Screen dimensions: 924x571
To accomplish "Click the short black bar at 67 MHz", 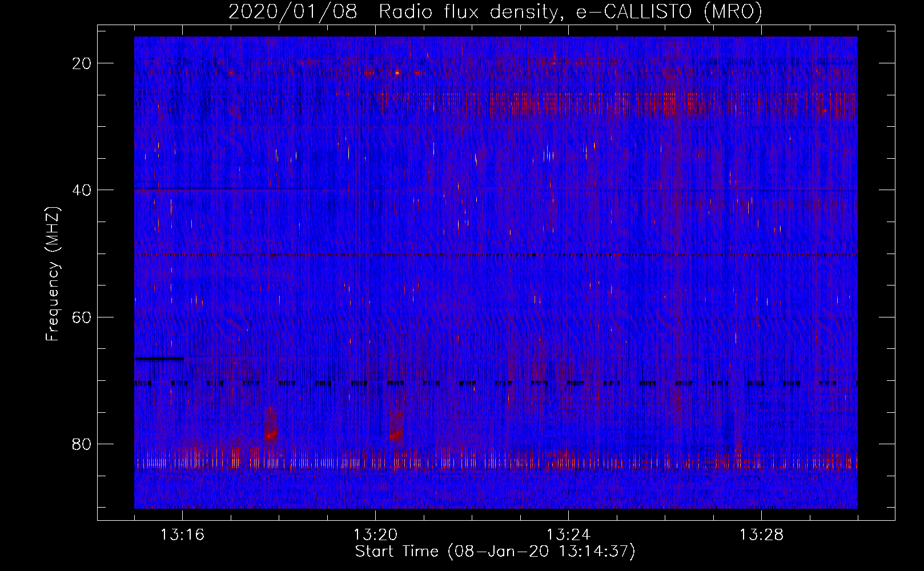I will point(159,359).
